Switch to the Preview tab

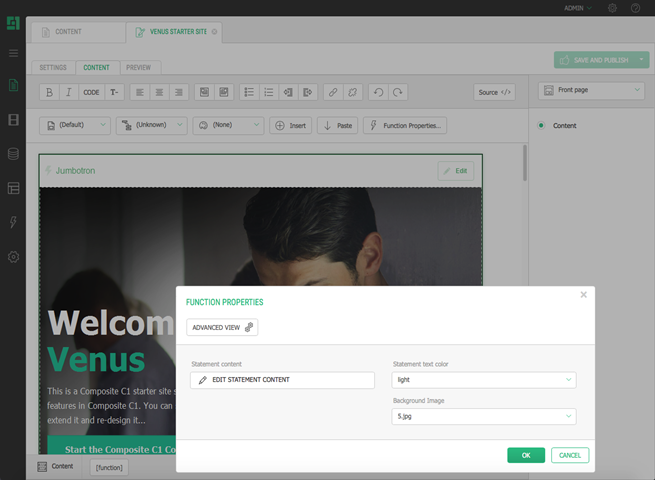point(139,68)
